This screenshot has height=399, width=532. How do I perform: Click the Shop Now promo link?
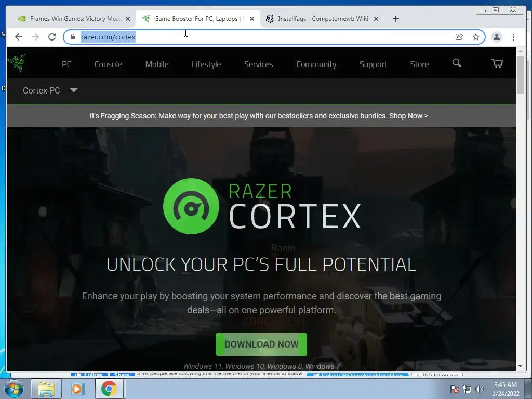coord(408,116)
